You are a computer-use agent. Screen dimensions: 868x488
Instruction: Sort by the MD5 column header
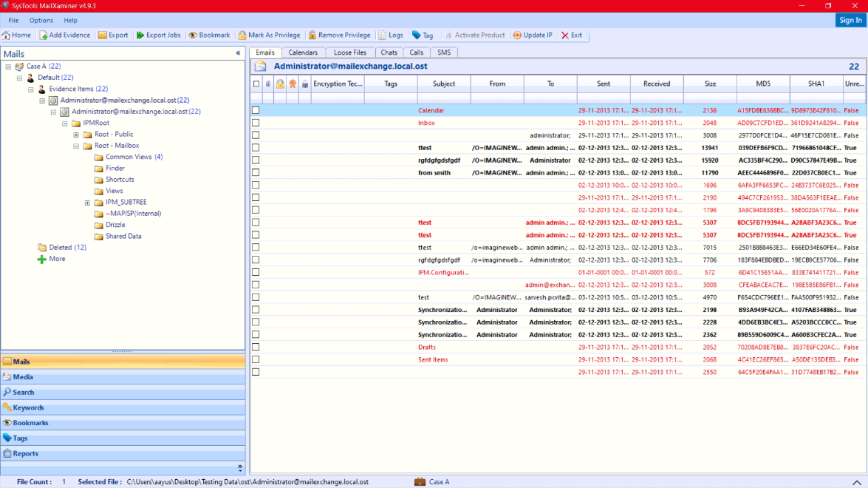763,84
